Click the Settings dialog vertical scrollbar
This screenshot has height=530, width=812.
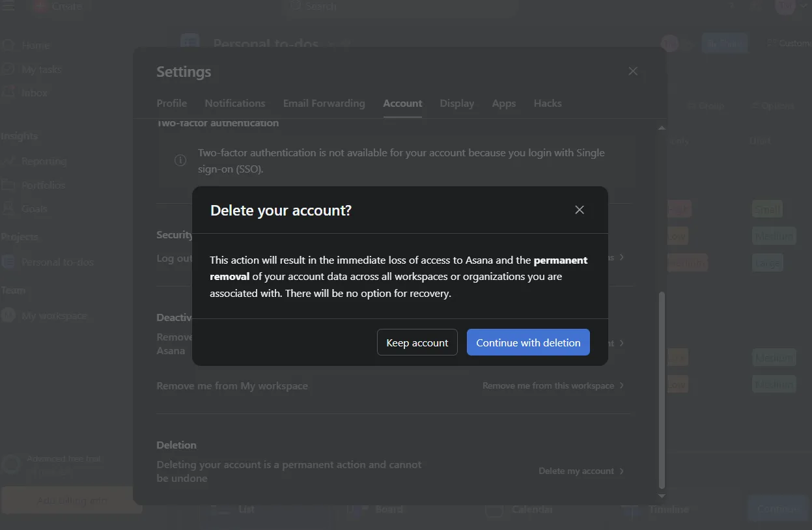662,389
